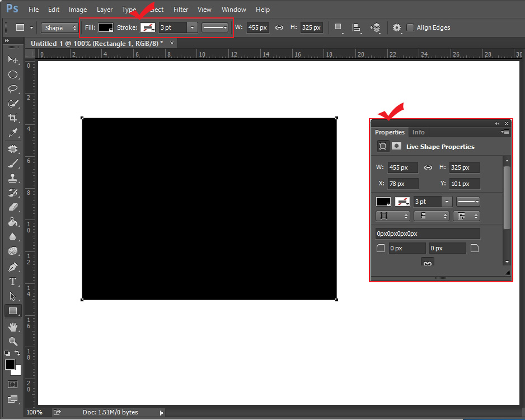Open the tool mode Shape dropdown
The image size is (525, 420).
coord(60,28)
